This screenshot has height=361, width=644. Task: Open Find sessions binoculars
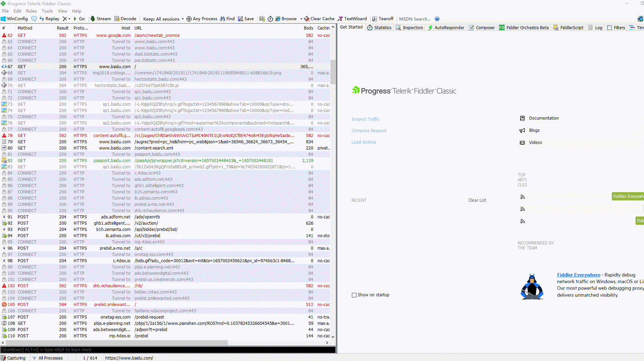227,19
